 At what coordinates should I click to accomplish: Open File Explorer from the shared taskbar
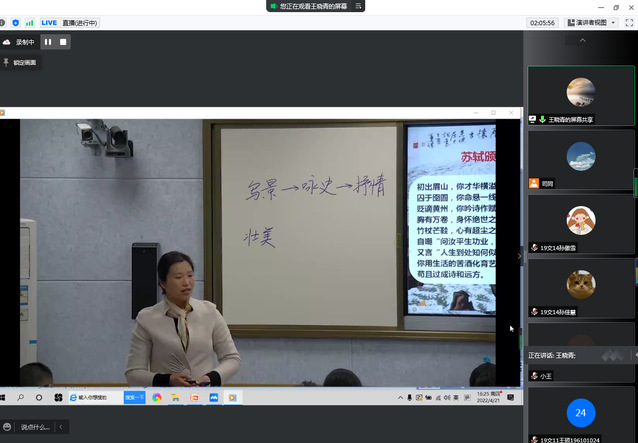(176, 398)
